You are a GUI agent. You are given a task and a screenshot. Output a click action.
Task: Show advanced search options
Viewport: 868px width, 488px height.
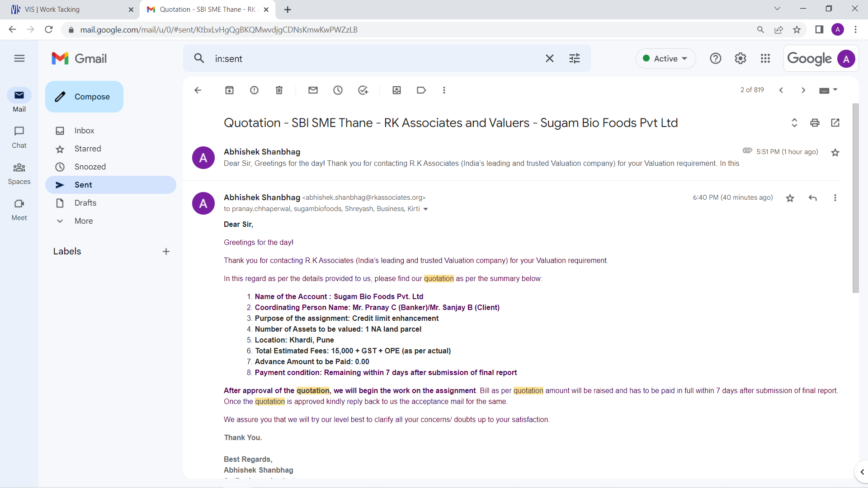coord(575,58)
